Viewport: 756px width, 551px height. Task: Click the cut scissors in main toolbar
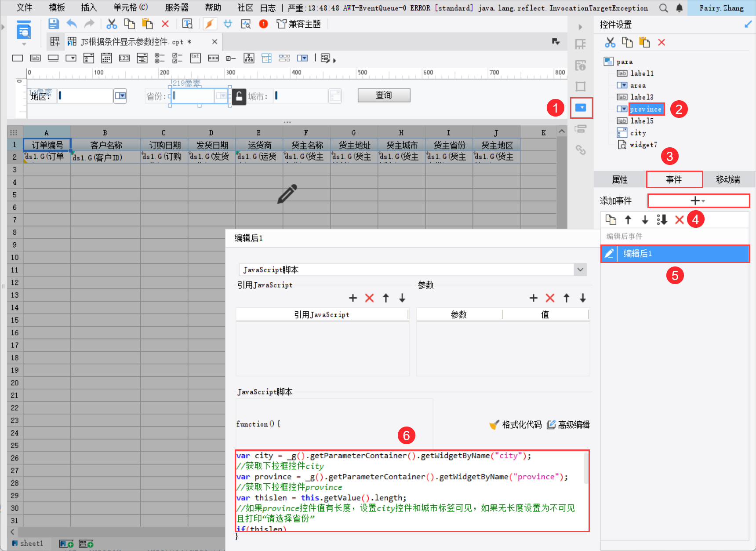pyautogui.click(x=112, y=24)
